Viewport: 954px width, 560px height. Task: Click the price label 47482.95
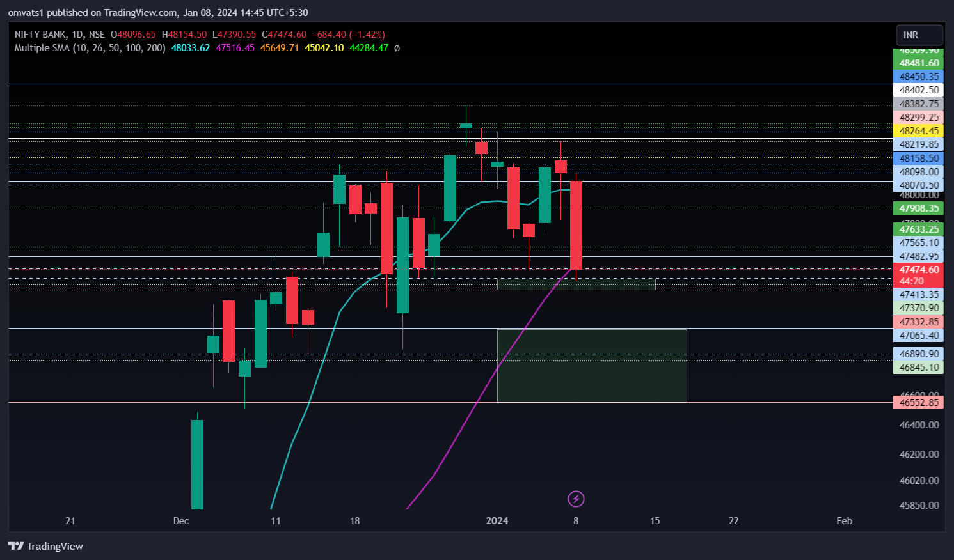click(x=919, y=256)
